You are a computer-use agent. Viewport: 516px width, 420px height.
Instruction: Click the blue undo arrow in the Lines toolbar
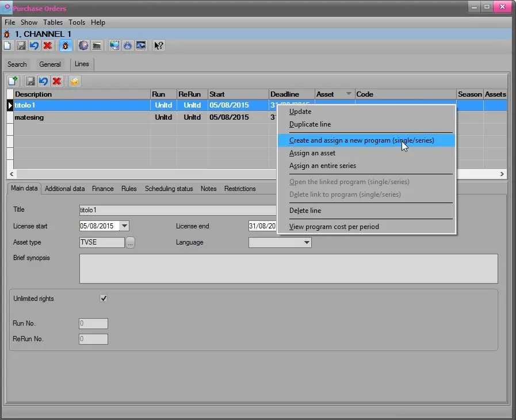click(43, 82)
